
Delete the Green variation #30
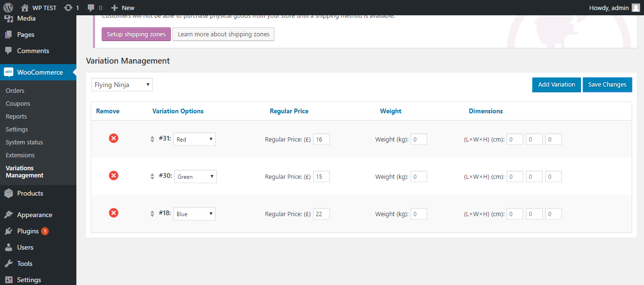[114, 176]
